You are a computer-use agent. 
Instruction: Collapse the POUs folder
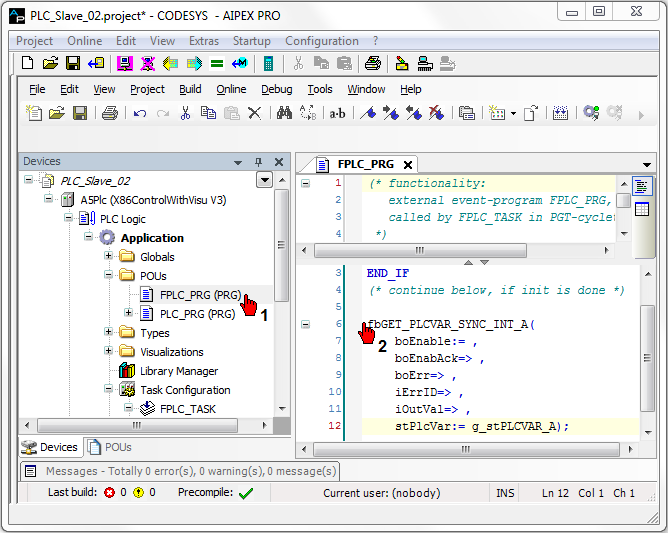tap(108, 274)
